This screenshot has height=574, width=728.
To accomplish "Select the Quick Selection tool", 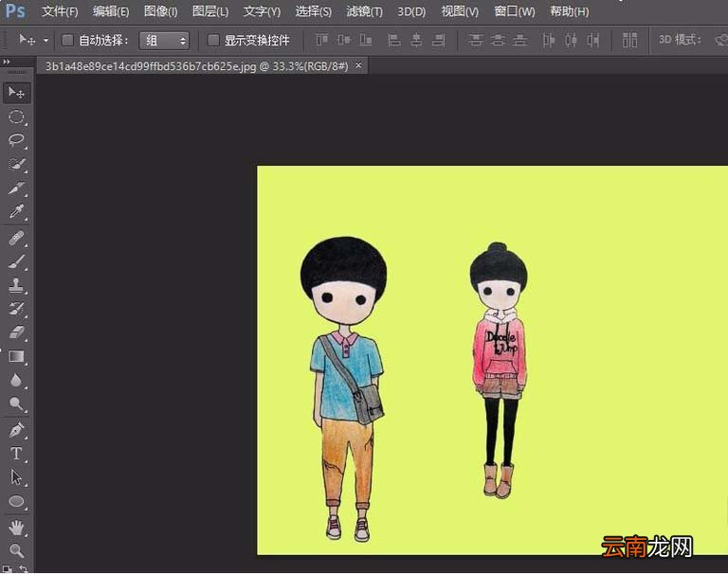I will [17, 164].
